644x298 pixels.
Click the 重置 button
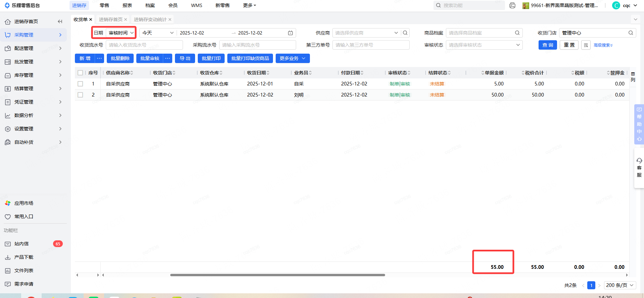(x=569, y=45)
